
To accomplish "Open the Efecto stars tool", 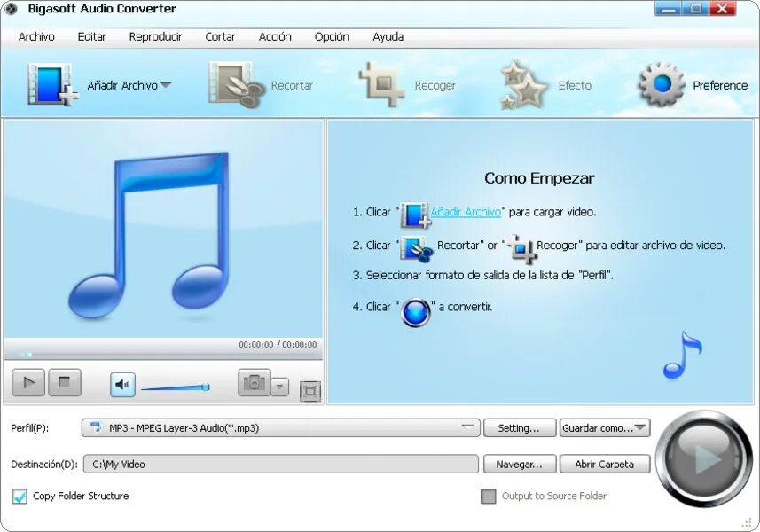I will point(545,85).
